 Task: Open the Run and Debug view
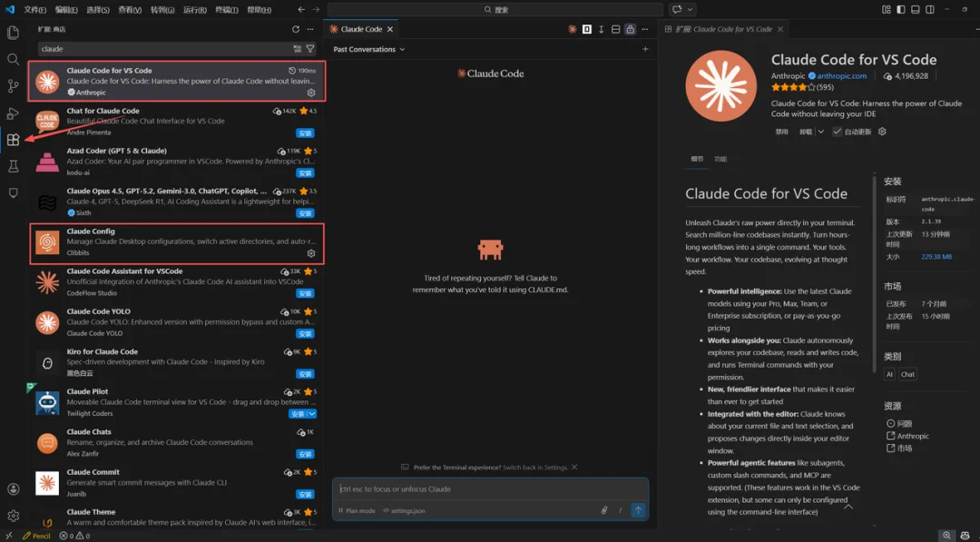[x=13, y=113]
